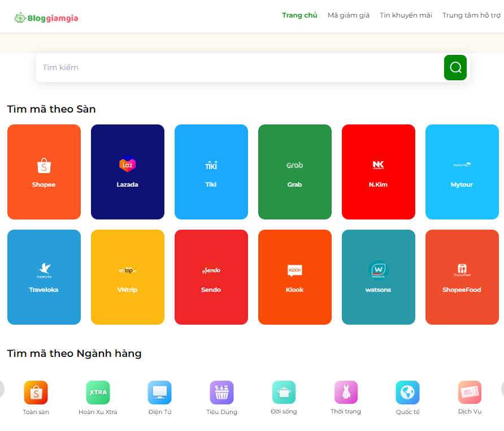Click the green search magnifier button

[x=455, y=68]
